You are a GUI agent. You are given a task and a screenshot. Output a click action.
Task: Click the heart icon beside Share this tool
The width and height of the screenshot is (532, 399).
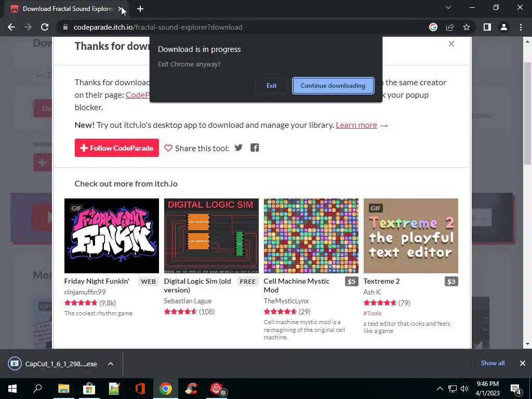[x=168, y=148]
